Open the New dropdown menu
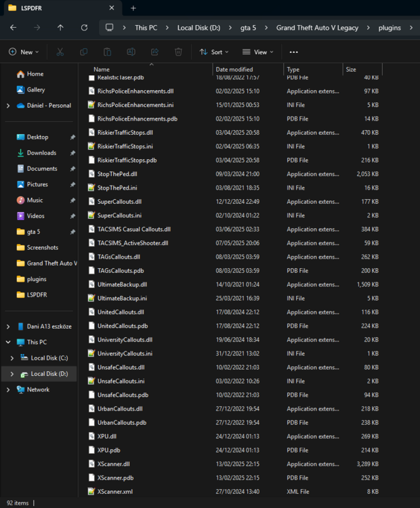420x508 pixels. click(x=24, y=52)
